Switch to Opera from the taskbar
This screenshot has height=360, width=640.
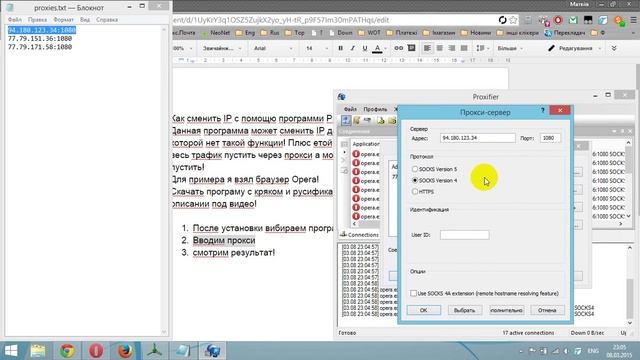pyautogui.click(x=96, y=351)
